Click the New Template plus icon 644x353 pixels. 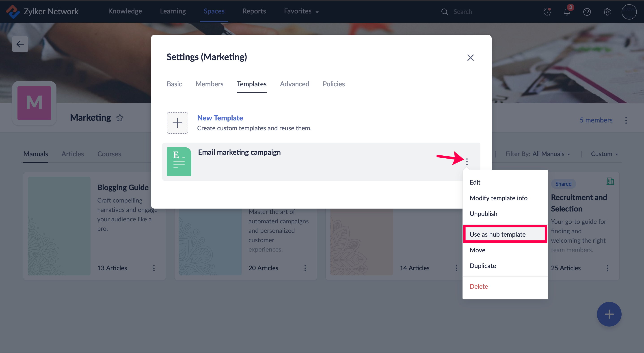(x=177, y=123)
